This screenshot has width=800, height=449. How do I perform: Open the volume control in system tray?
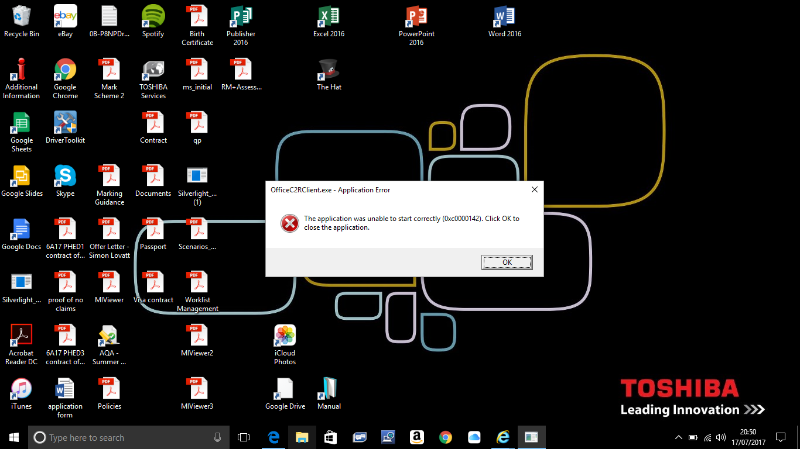point(721,437)
